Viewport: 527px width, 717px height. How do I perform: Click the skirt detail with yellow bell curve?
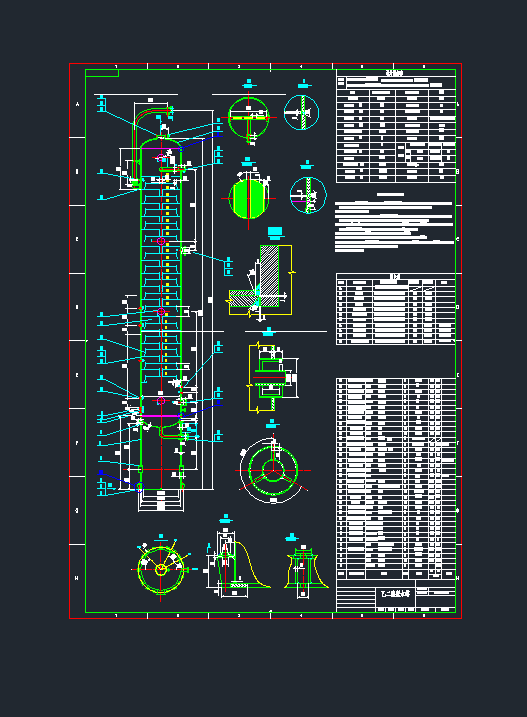coord(238,565)
